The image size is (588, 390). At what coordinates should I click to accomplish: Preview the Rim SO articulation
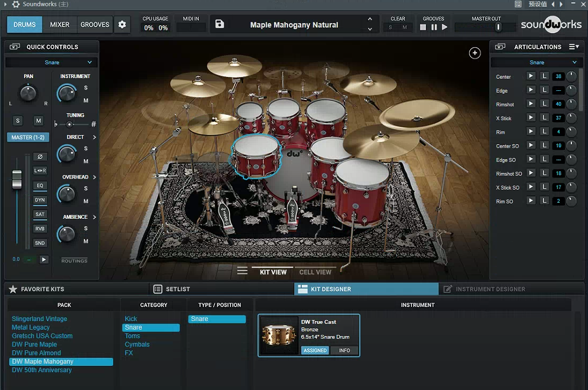tap(531, 201)
